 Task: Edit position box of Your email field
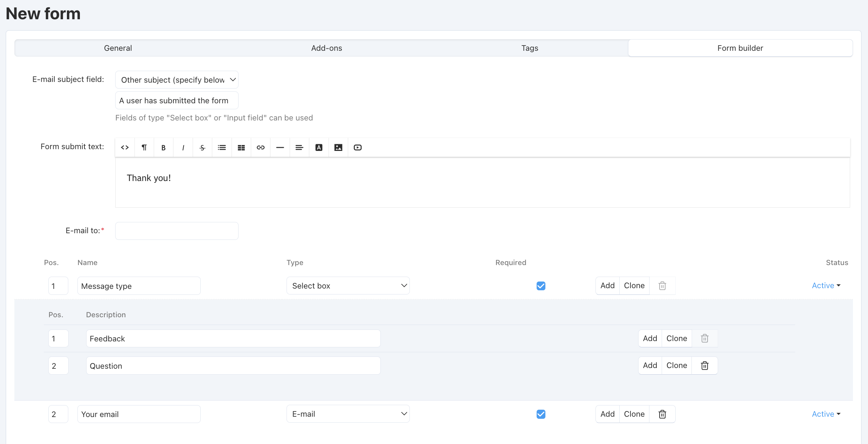(58, 414)
